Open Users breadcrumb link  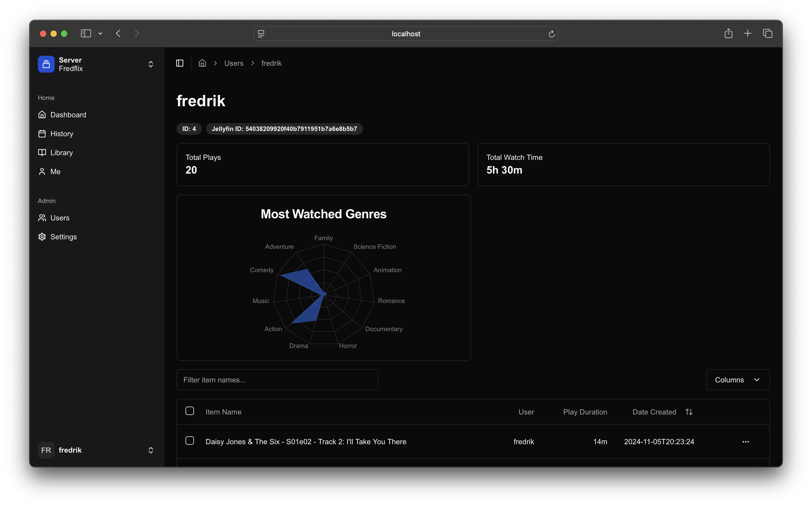point(234,63)
